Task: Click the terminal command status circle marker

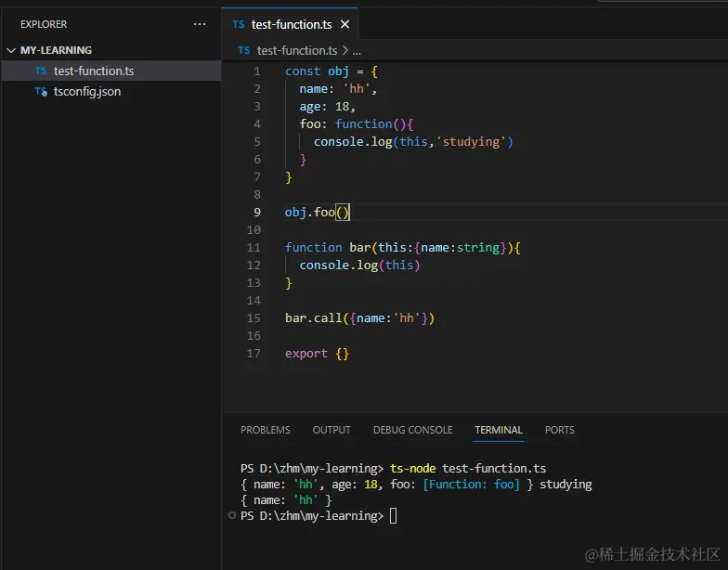Action: 232,515
